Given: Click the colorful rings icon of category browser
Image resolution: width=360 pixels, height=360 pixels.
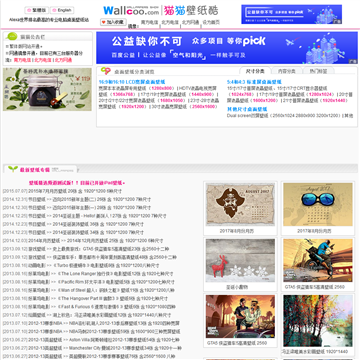Looking at the screenshot, I should 106,71.
